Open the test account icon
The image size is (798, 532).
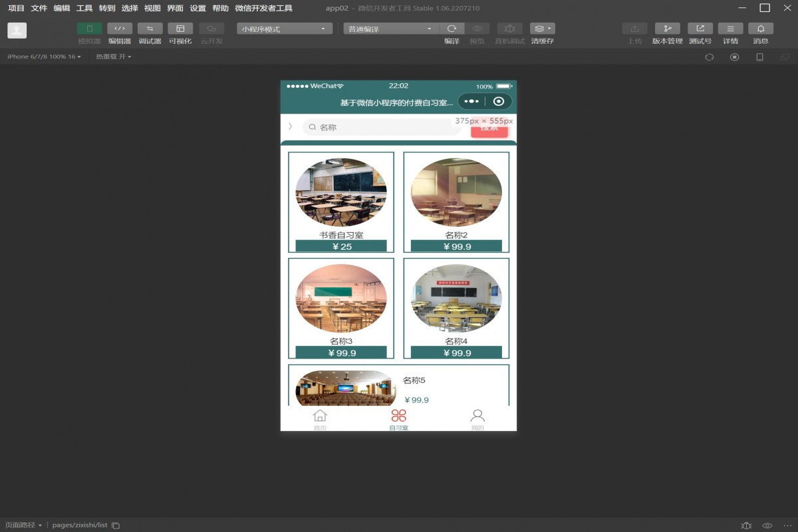[x=700, y=29]
